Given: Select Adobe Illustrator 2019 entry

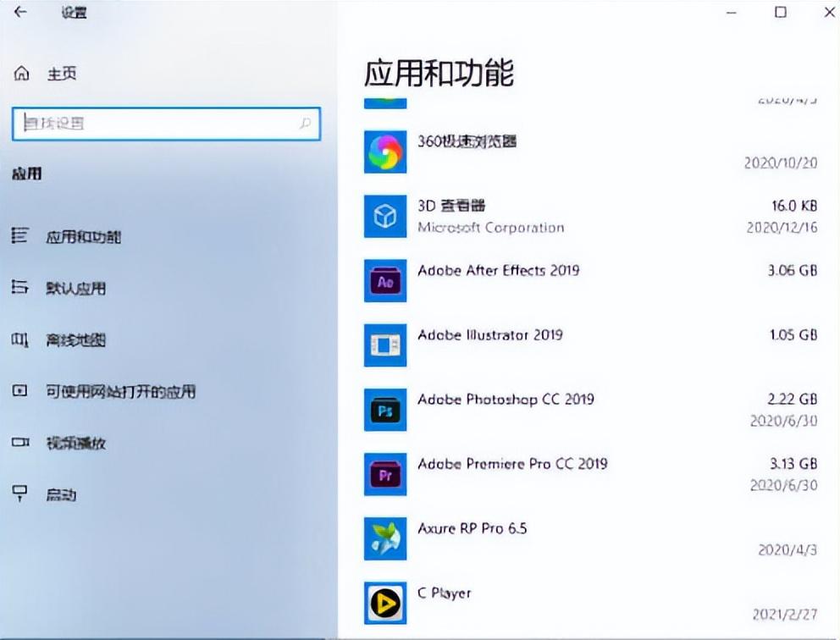Looking at the screenshot, I should pos(489,334).
